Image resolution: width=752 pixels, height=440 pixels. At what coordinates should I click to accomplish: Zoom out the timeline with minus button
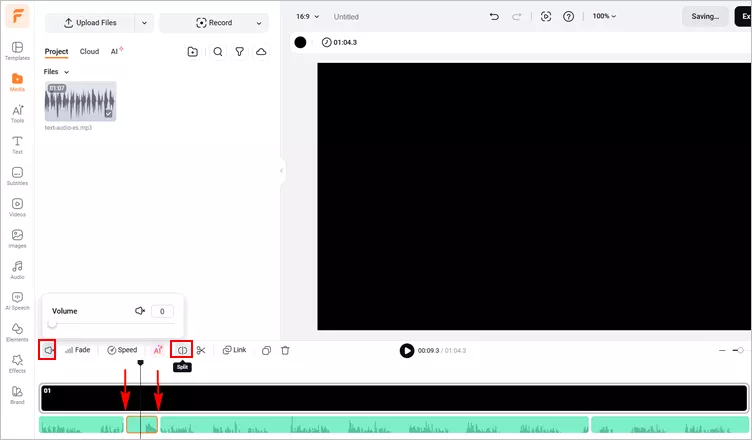(x=722, y=350)
